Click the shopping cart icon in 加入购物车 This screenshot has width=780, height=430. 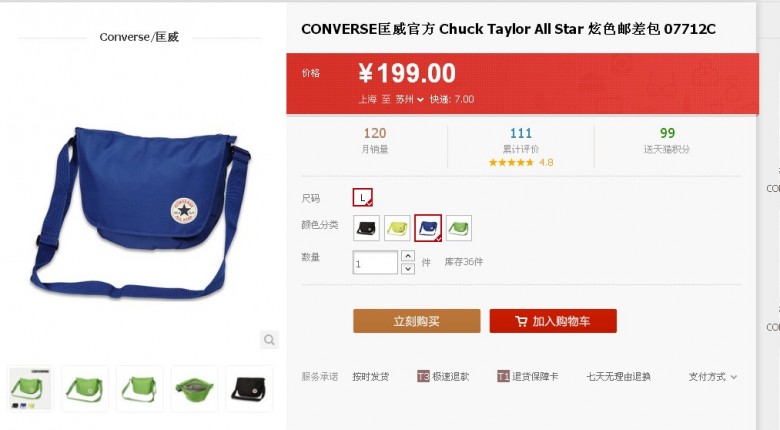[521, 322]
